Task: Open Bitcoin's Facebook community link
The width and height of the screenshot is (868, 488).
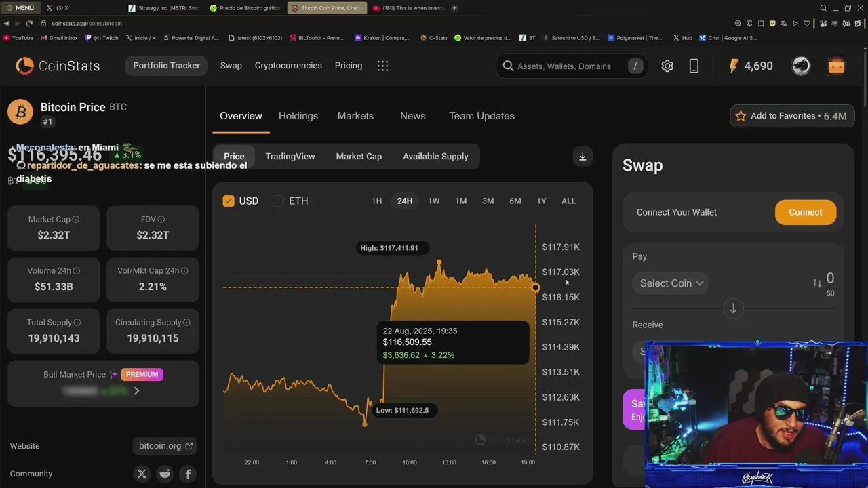Action: (x=188, y=474)
